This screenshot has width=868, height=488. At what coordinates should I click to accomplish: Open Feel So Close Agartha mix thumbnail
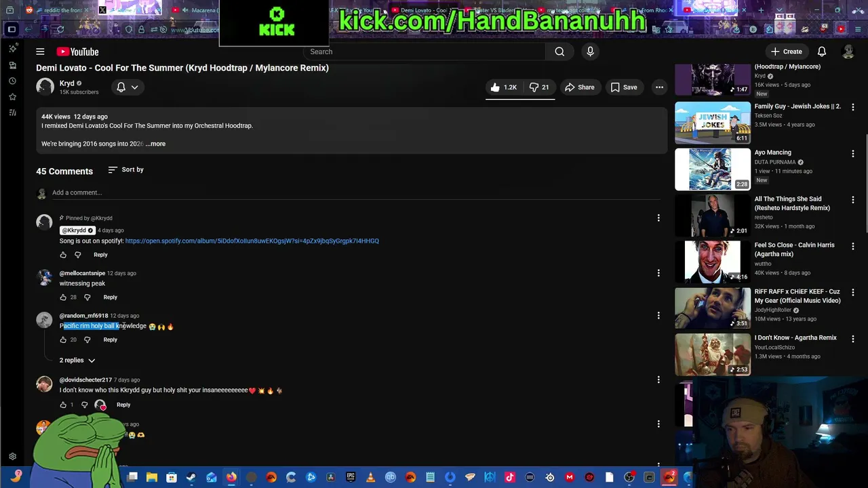[713, 262]
